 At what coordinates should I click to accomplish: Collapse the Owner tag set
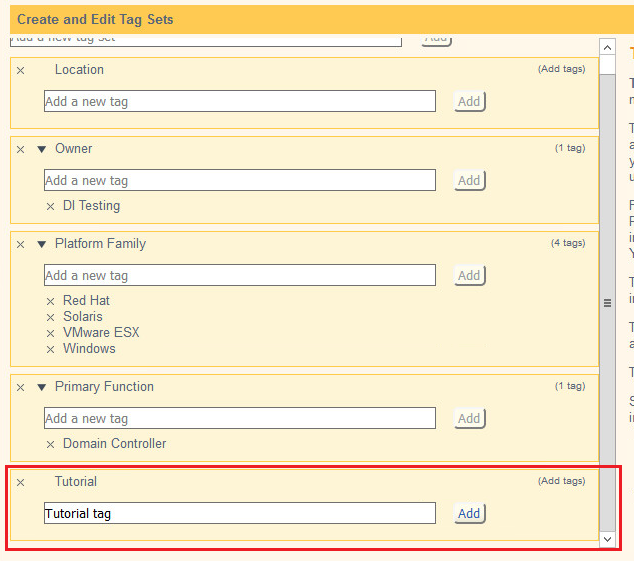[x=42, y=149]
